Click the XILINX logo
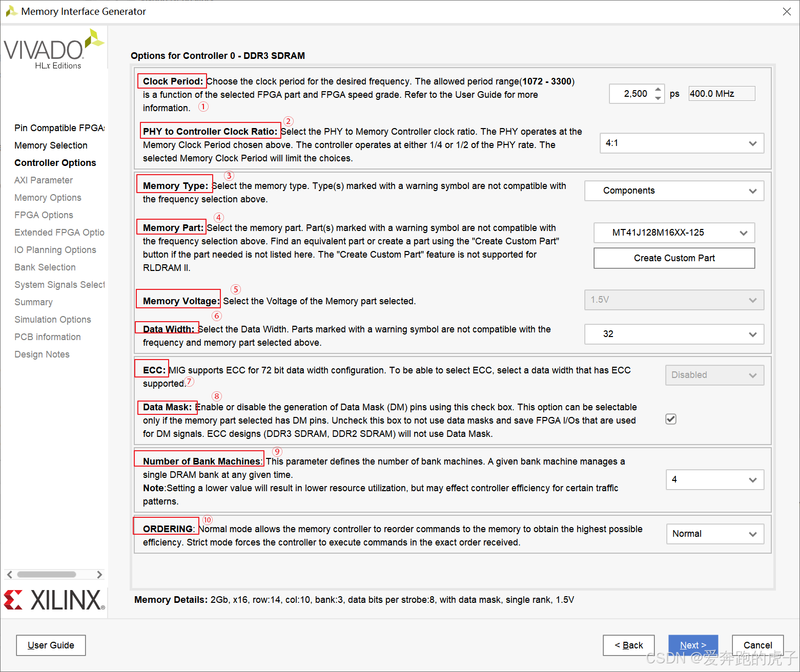Viewport: 800px width, 672px height. click(54, 600)
